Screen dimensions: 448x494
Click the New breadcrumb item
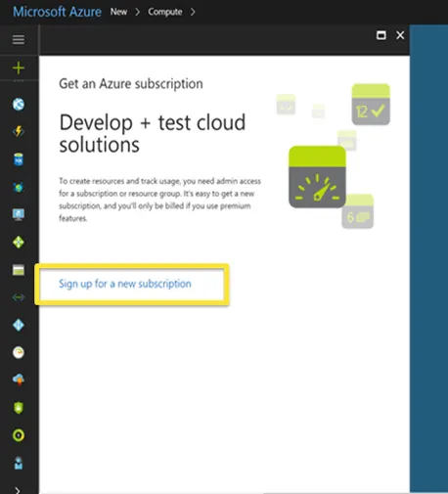(118, 12)
